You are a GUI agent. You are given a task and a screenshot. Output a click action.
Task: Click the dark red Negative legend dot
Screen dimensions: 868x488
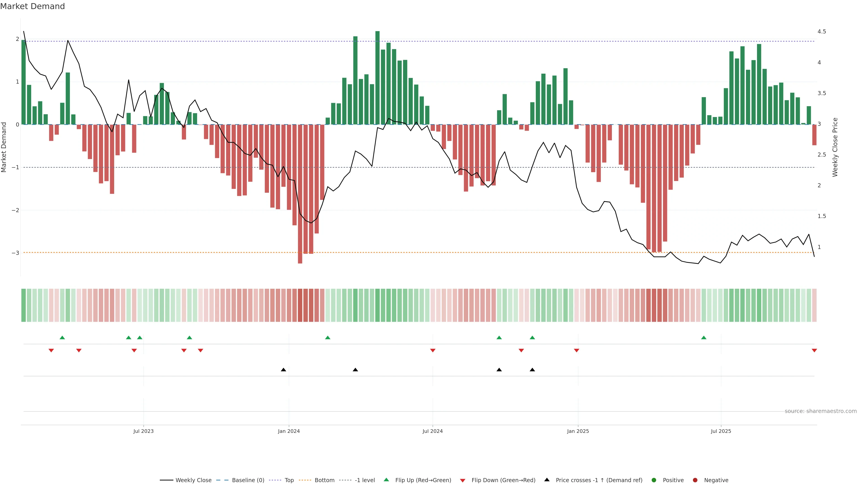pos(695,480)
